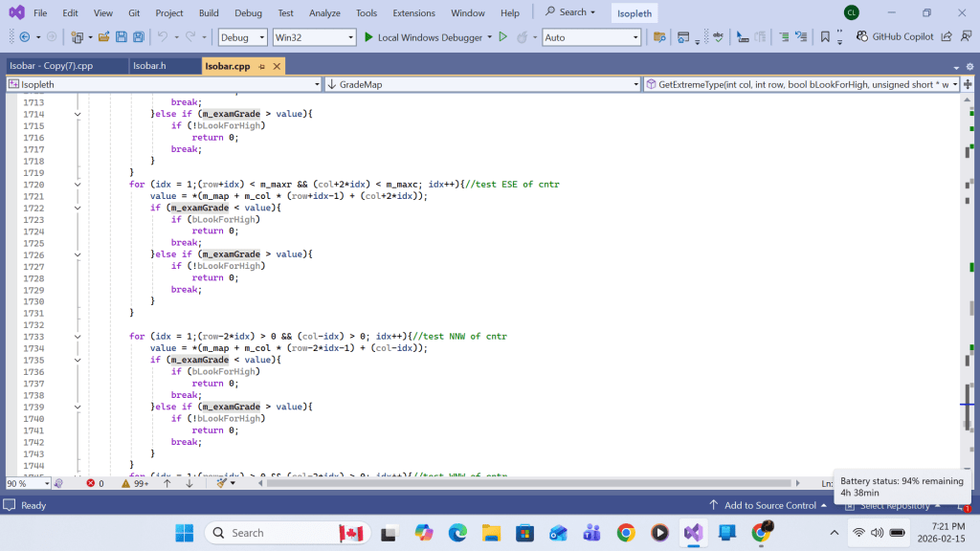980x551 pixels.
Task: Collapse the code block at line 1720
Action: (x=78, y=185)
